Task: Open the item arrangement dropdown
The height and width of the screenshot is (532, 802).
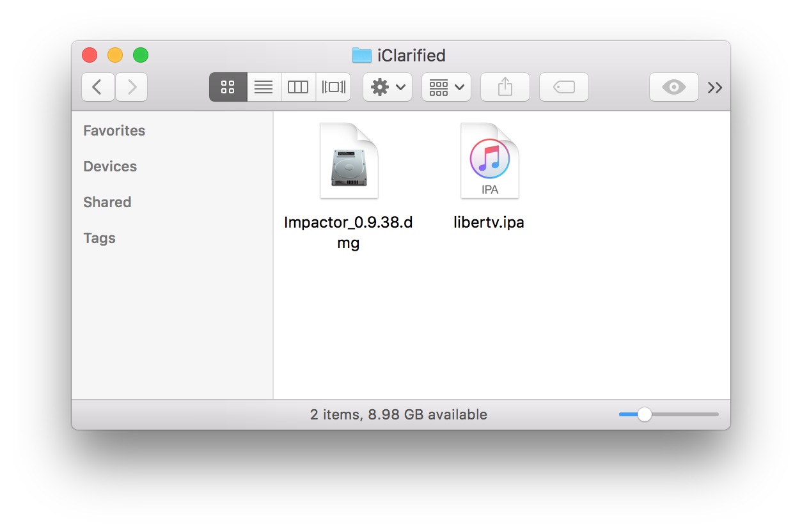Action: 446,87
